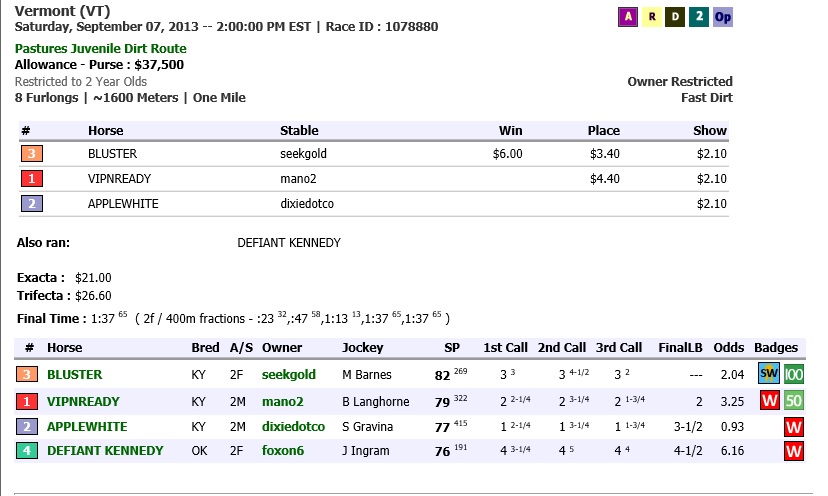Click the 'Op' race badge

point(723,17)
